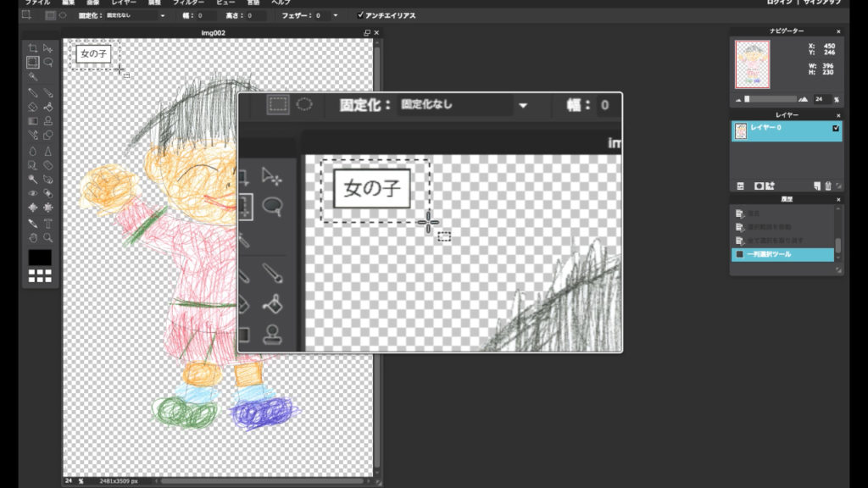Toggle visibility checkbox of レイヤー 0
This screenshot has height=488, width=868.
point(836,129)
